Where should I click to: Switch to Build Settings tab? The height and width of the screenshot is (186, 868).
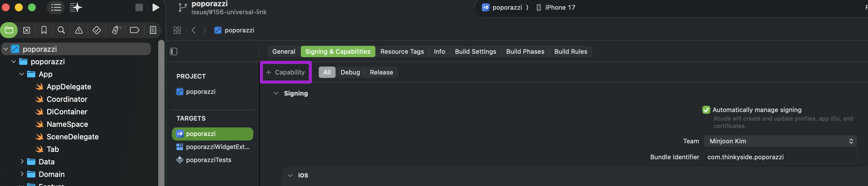(x=475, y=52)
